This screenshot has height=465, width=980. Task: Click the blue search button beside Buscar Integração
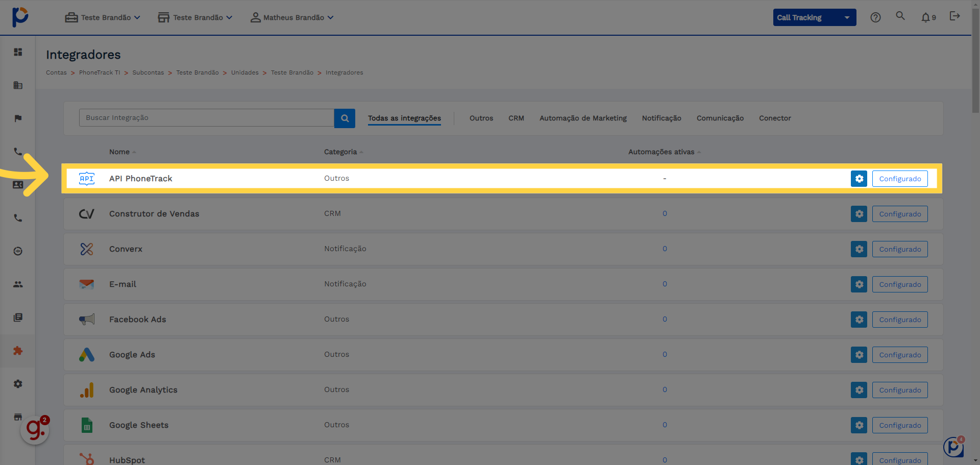[345, 118]
